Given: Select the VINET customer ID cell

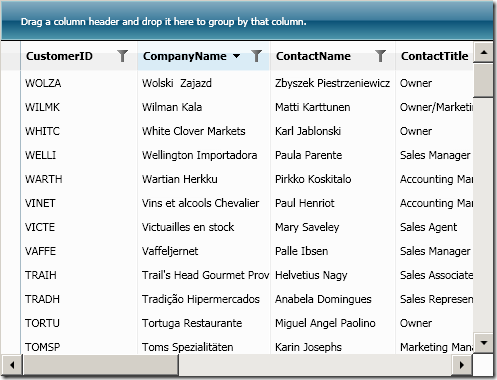Looking at the screenshot, I should pos(79,203).
